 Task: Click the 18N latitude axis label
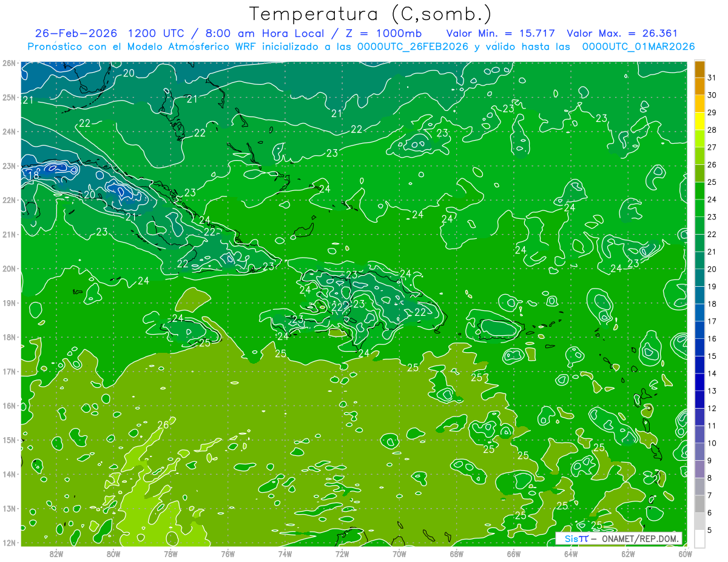tap(8, 337)
